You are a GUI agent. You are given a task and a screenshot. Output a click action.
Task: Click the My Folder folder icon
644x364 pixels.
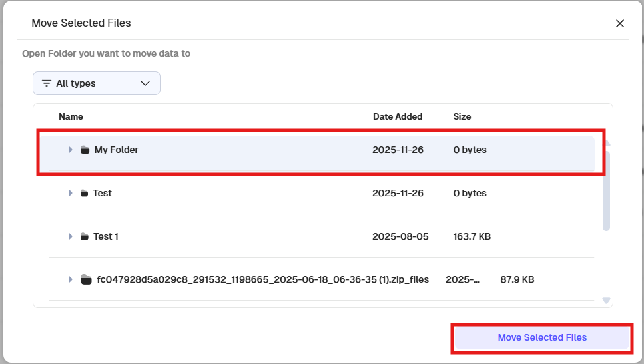[85, 150]
